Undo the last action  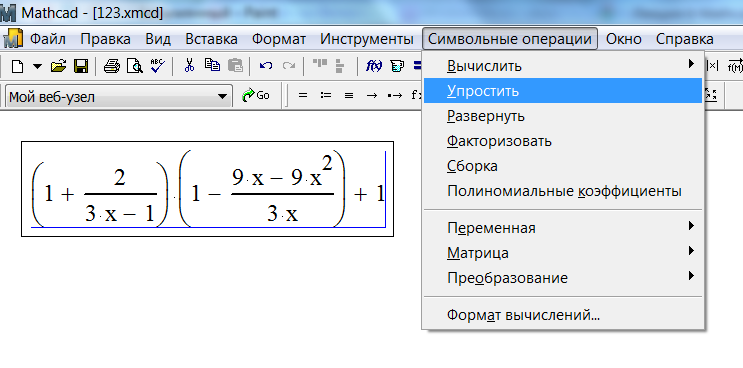click(266, 66)
